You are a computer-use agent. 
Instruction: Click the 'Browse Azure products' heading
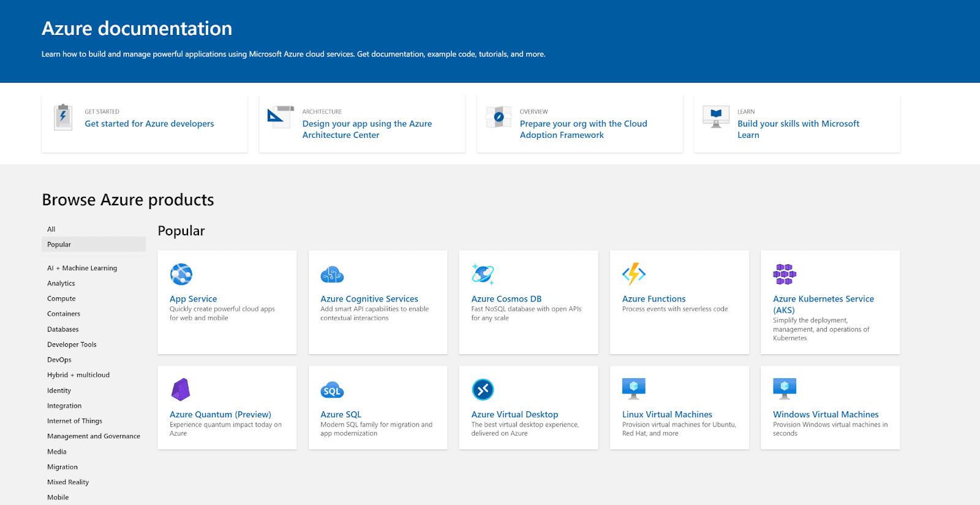128,200
